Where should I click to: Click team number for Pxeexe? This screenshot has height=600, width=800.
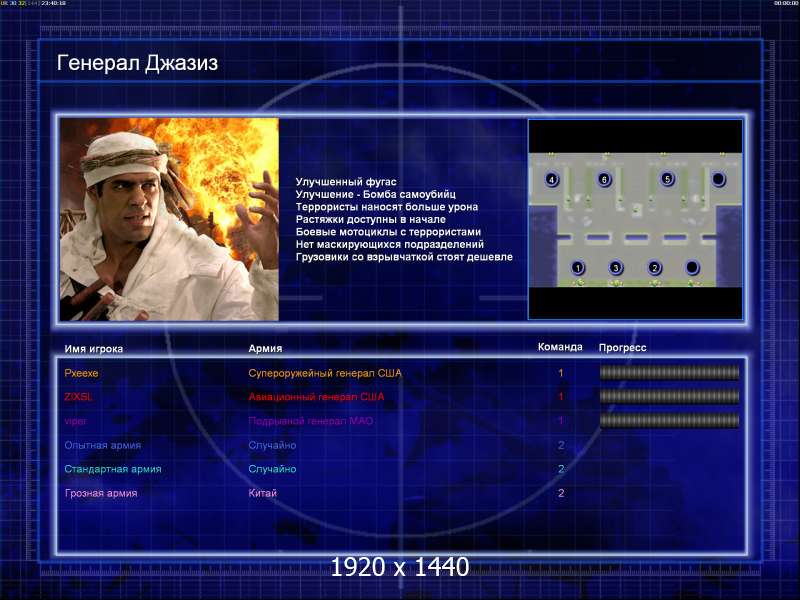coord(561,373)
